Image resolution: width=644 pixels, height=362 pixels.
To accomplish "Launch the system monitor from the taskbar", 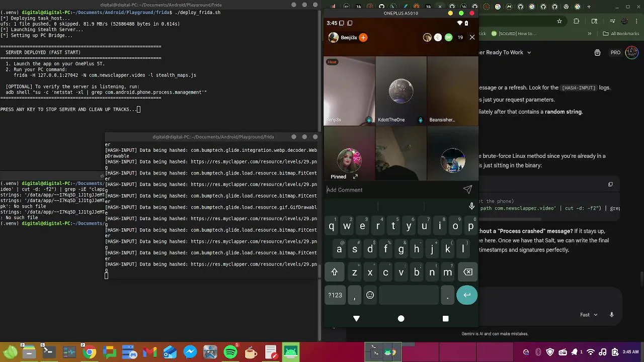I will click(69, 352).
